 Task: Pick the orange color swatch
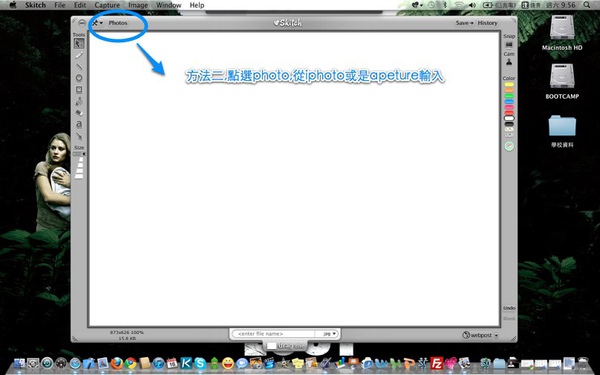coord(509,90)
